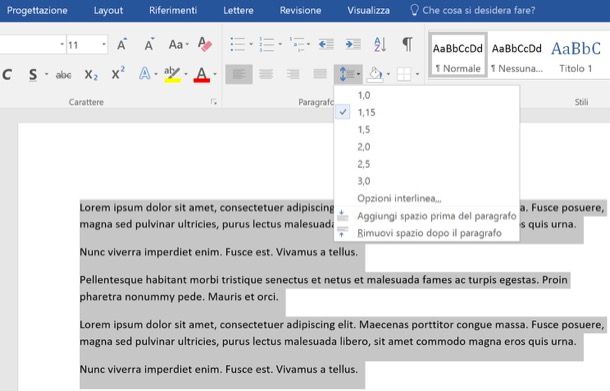Set line spacing to 1,0
This screenshot has width=610, height=391.
pos(427,95)
